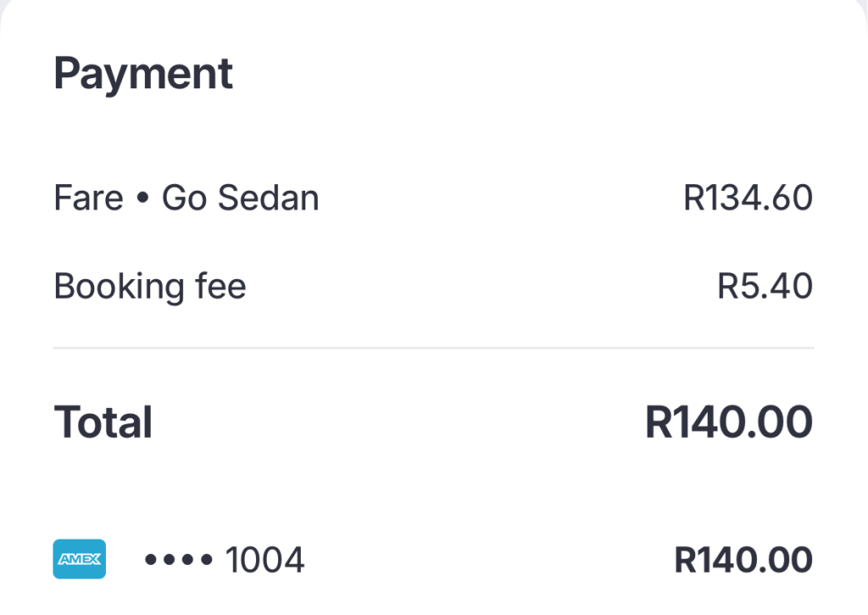Click the word Booking

pos(119,287)
